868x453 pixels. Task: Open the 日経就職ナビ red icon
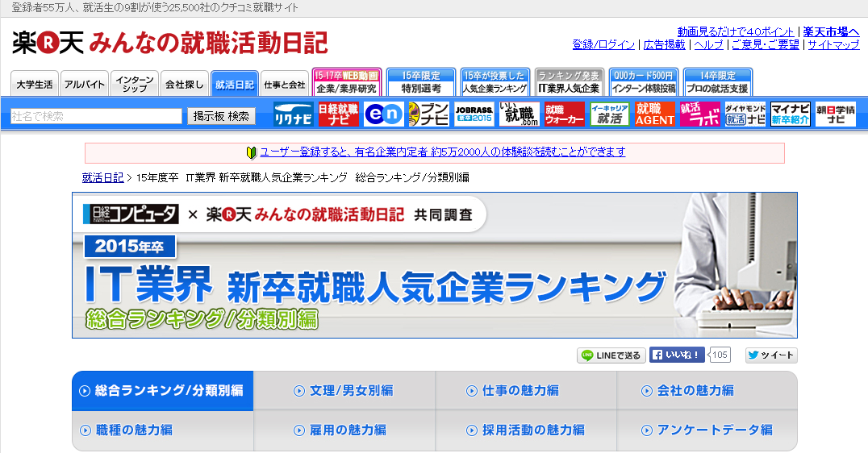click(339, 114)
